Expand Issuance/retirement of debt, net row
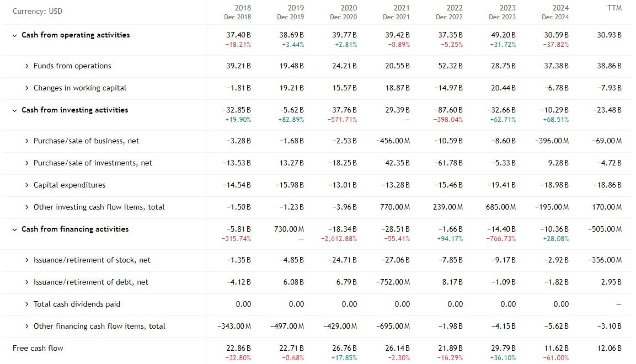 [x=27, y=282]
